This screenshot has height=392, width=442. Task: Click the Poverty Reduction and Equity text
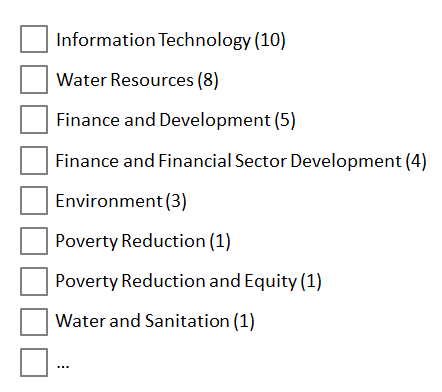176,282
